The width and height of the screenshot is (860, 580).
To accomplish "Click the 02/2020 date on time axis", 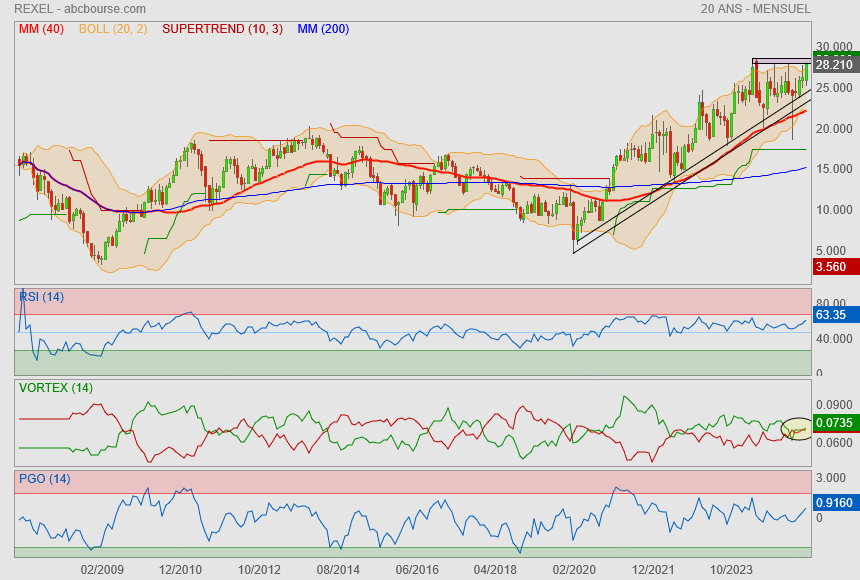I will click(574, 569).
